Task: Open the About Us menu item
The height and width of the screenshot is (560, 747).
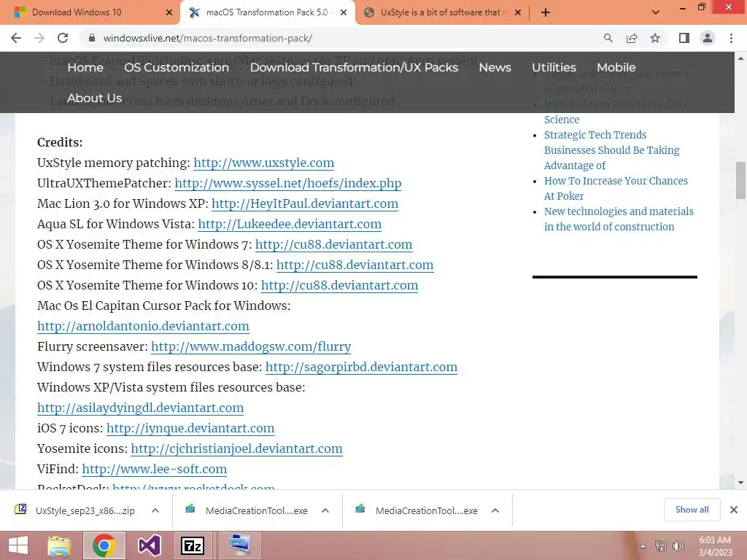Action: (94, 98)
